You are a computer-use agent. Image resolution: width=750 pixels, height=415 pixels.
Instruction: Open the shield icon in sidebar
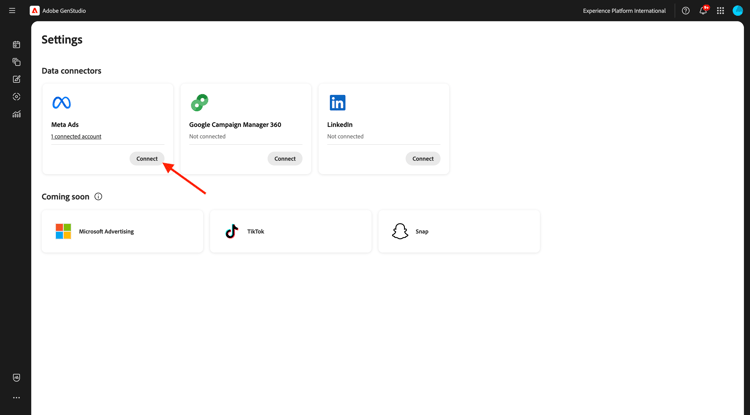[x=16, y=378]
